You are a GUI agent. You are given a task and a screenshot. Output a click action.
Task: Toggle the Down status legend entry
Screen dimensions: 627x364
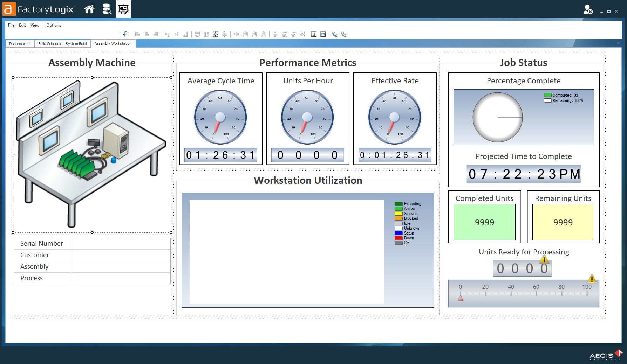tap(407, 238)
